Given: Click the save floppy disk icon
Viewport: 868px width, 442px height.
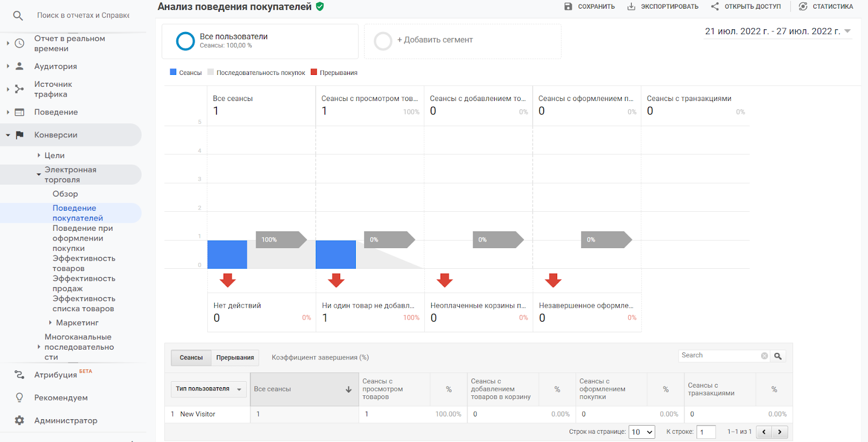Looking at the screenshot, I should click(x=568, y=7).
